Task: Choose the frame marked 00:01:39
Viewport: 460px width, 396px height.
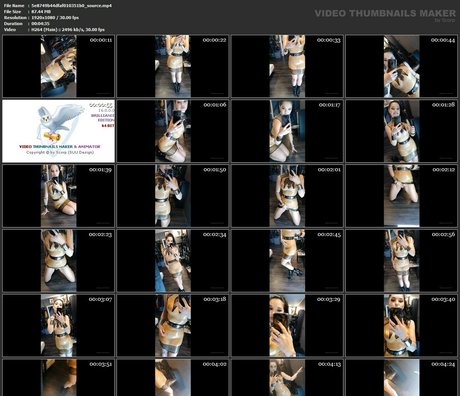Action: (x=59, y=196)
